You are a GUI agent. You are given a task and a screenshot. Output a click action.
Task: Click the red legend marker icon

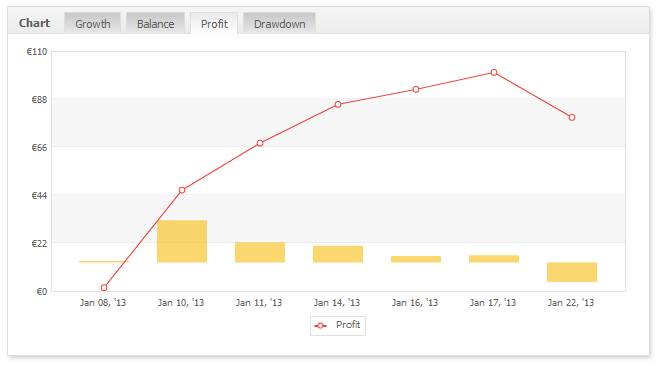(320, 326)
